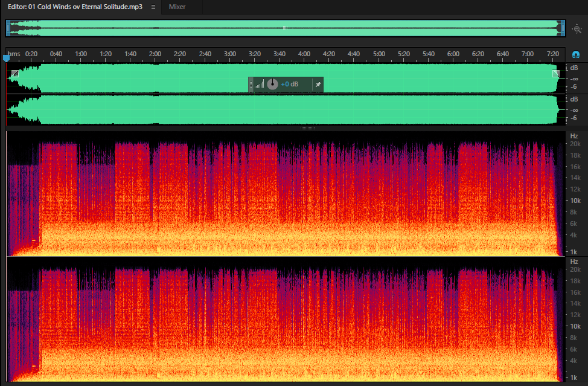Click 20k on the upper frequency scale
588x386 pixels.
pos(575,144)
